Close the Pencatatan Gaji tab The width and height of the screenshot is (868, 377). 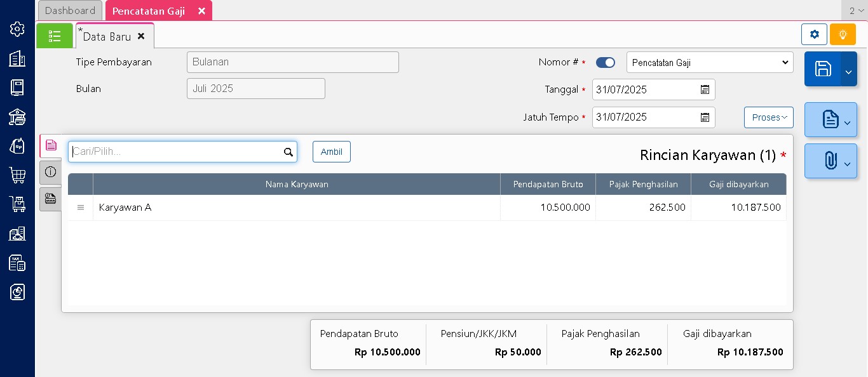(201, 11)
